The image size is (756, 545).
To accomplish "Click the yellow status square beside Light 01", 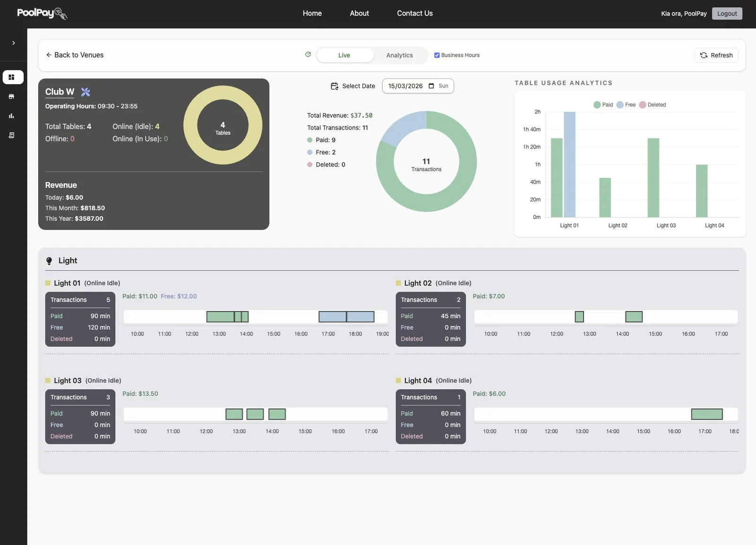I will coord(48,283).
